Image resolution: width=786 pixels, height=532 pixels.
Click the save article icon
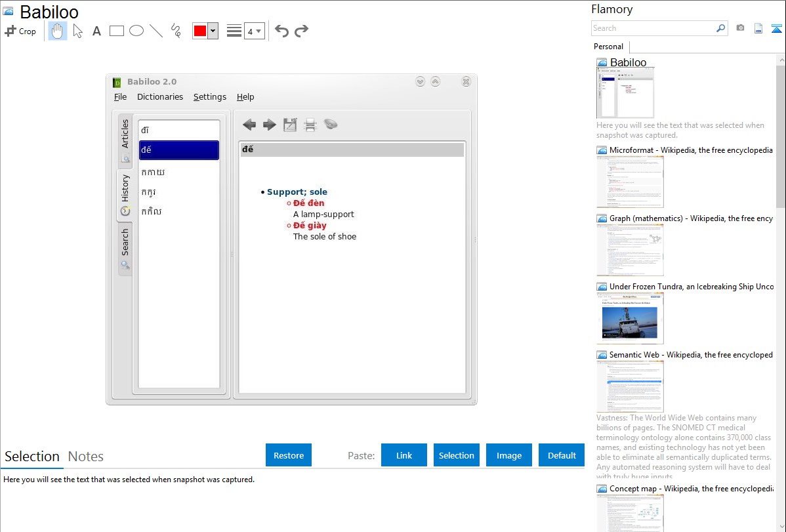coord(290,125)
